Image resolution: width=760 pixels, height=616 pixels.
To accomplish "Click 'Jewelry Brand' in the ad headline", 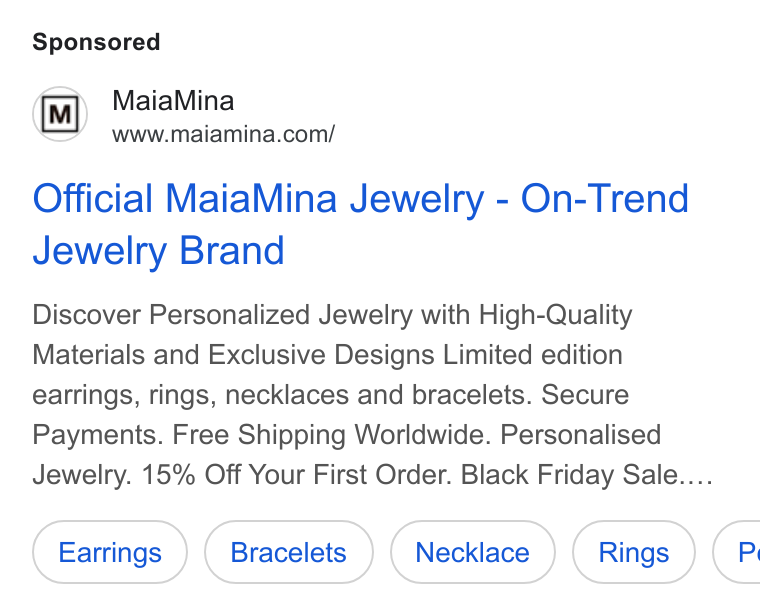I will (158, 251).
